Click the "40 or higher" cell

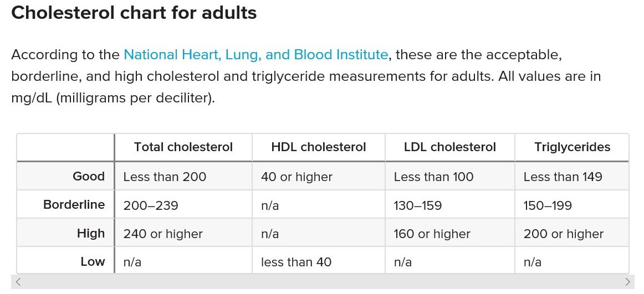[x=297, y=177]
